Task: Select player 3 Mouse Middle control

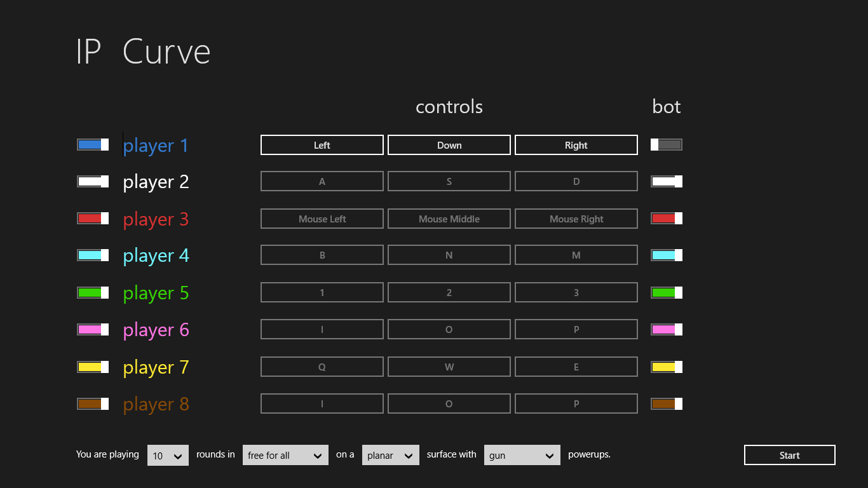Action: 449,219
